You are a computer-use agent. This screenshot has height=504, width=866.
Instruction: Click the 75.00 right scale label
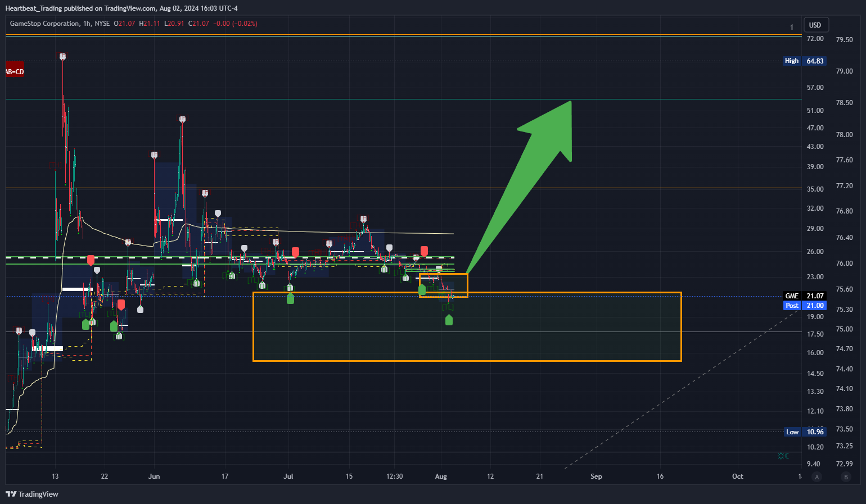tap(845, 329)
